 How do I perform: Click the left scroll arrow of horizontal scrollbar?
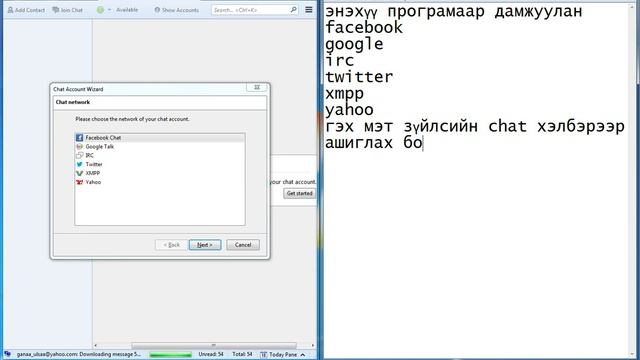96,345
